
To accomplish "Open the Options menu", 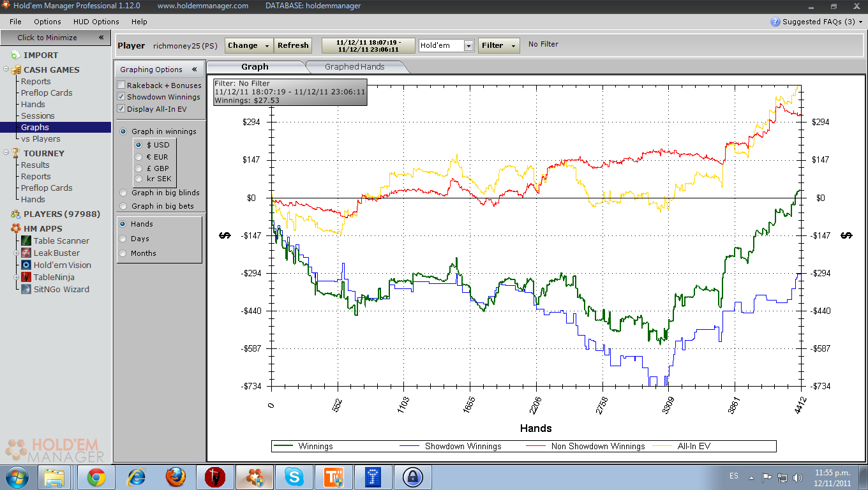I will click(47, 22).
